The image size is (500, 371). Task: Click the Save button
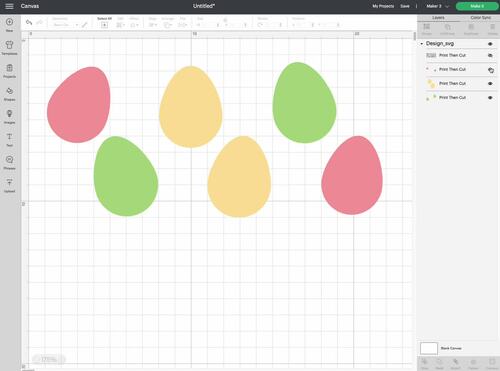pyautogui.click(x=405, y=6)
